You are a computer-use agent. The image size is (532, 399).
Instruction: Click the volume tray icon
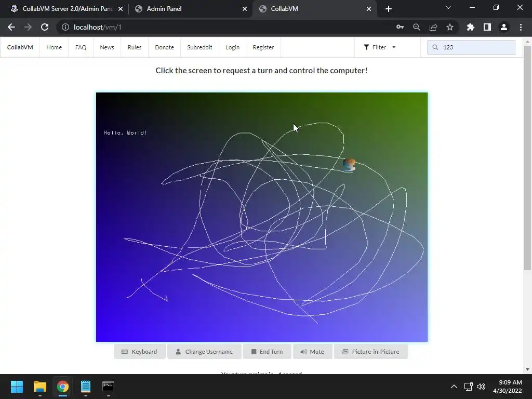click(481, 387)
